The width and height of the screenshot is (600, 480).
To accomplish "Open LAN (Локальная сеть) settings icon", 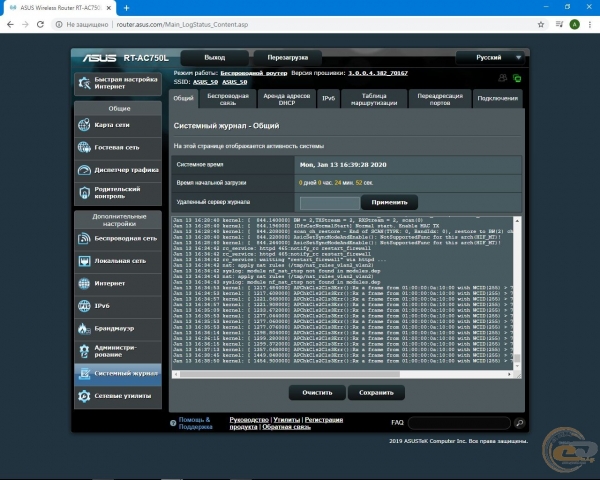I will coord(84,261).
